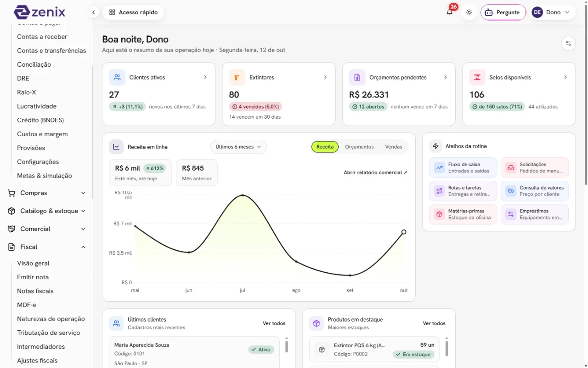
Task: Click the out data point on chart
Action: 404,232
